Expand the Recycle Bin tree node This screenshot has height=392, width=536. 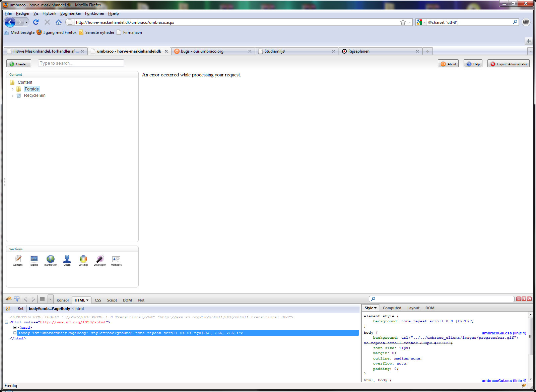point(13,96)
